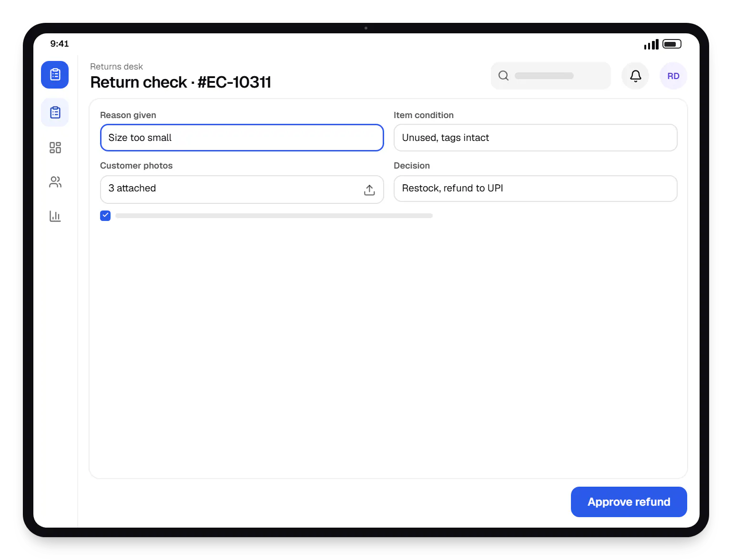732x560 pixels.
Task: Open the RD profile avatar
Action: (x=673, y=76)
